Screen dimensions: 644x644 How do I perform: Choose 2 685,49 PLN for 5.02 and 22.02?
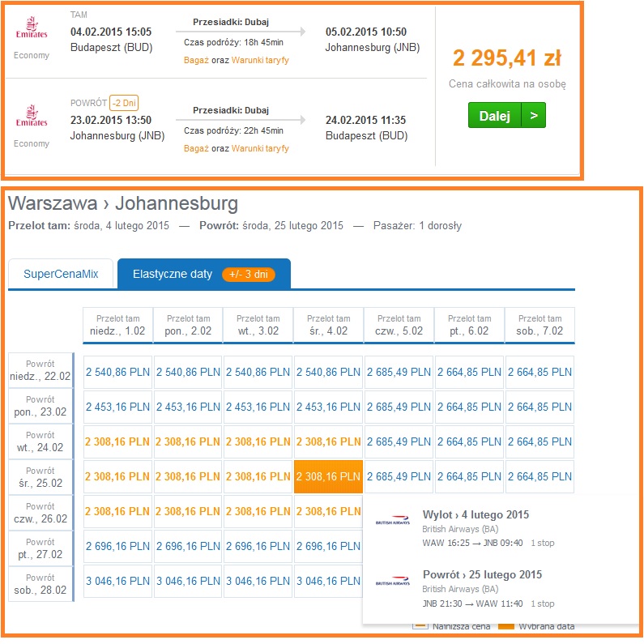[399, 372]
